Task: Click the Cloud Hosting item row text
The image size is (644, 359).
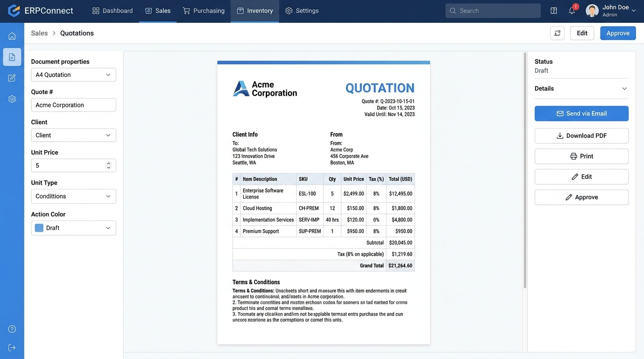Action: (257, 208)
